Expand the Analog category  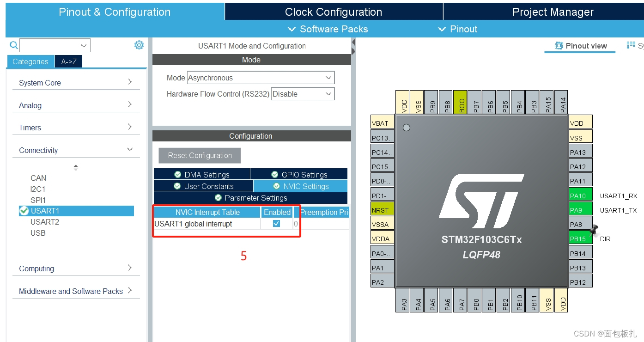pos(76,105)
